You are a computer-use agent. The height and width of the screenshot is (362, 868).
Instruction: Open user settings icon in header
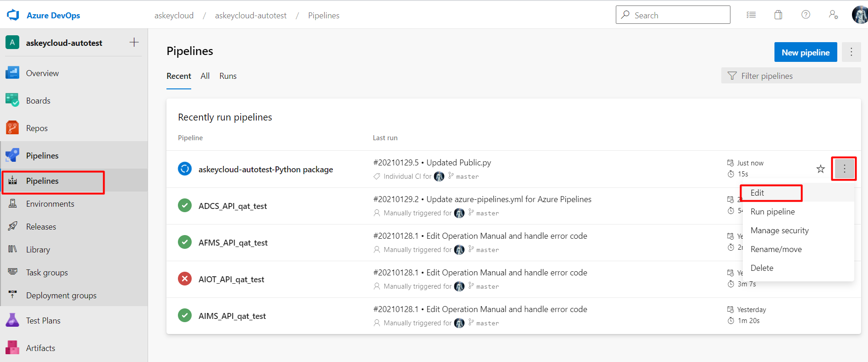pos(833,15)
